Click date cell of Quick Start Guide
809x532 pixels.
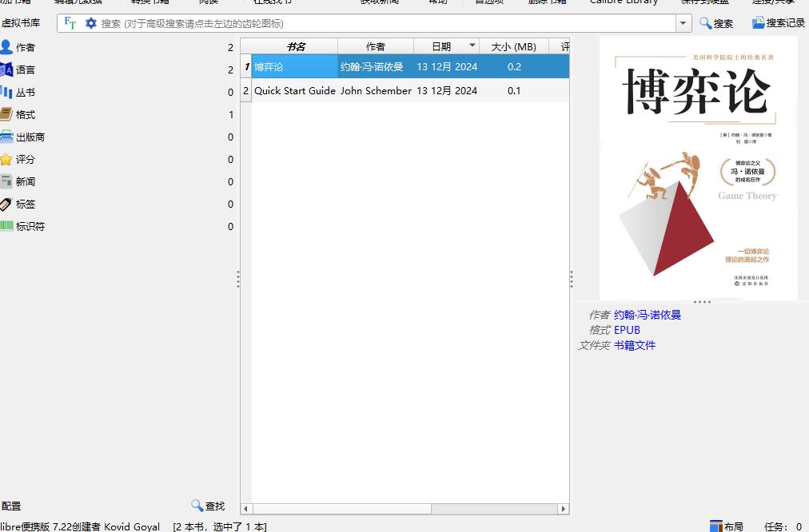tap(447, 91)
